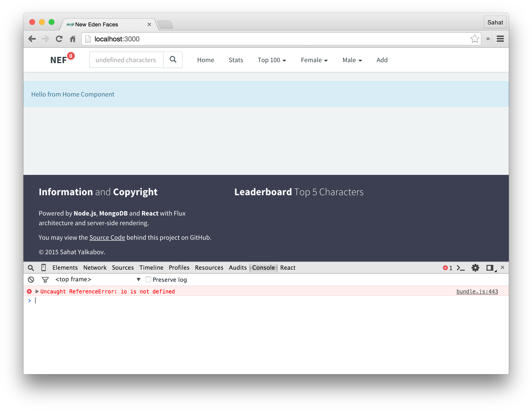Screen dimensions: 532x410
Task: Bookmark page with the star icon
Action: [x=474, y=39]
